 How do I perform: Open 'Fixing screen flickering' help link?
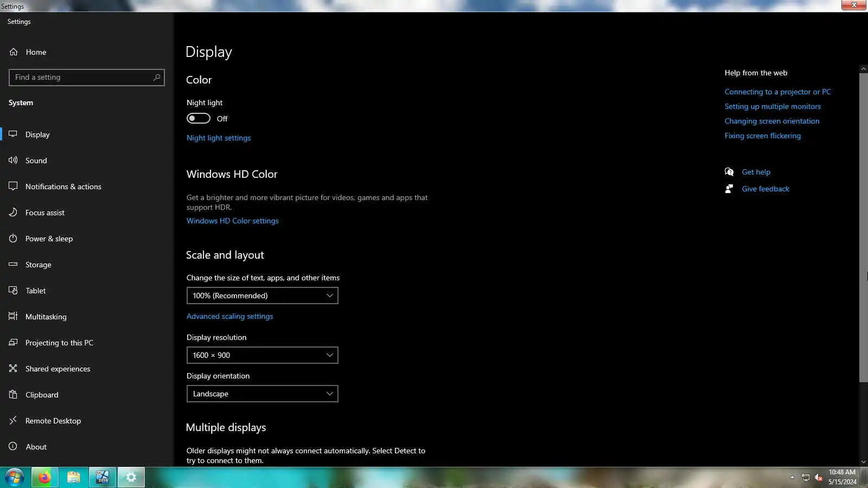(x=763, y=136)
